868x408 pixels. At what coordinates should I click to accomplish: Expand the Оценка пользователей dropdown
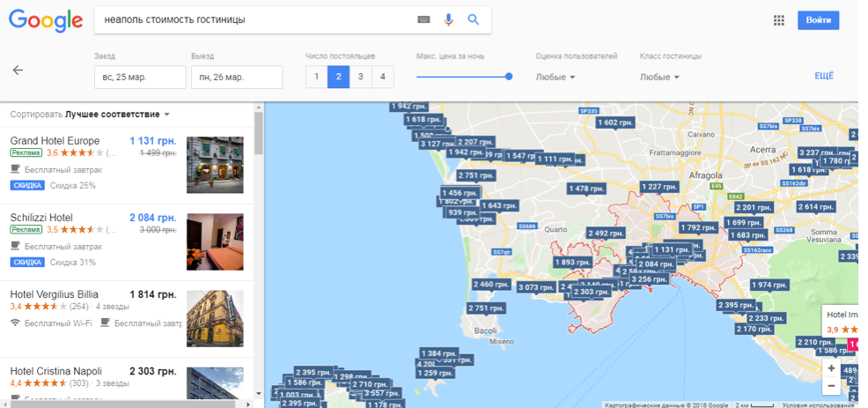[x=555, y=77]
